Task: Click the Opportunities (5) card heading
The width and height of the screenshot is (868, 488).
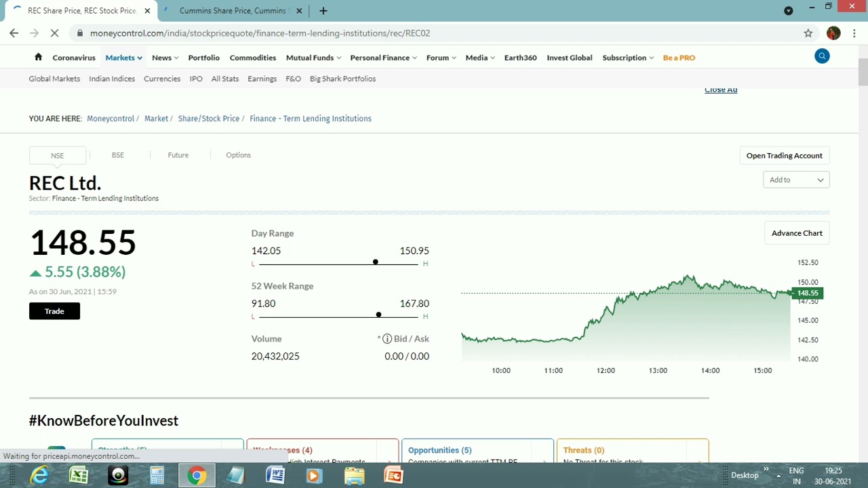Action: tap(439, 450)
